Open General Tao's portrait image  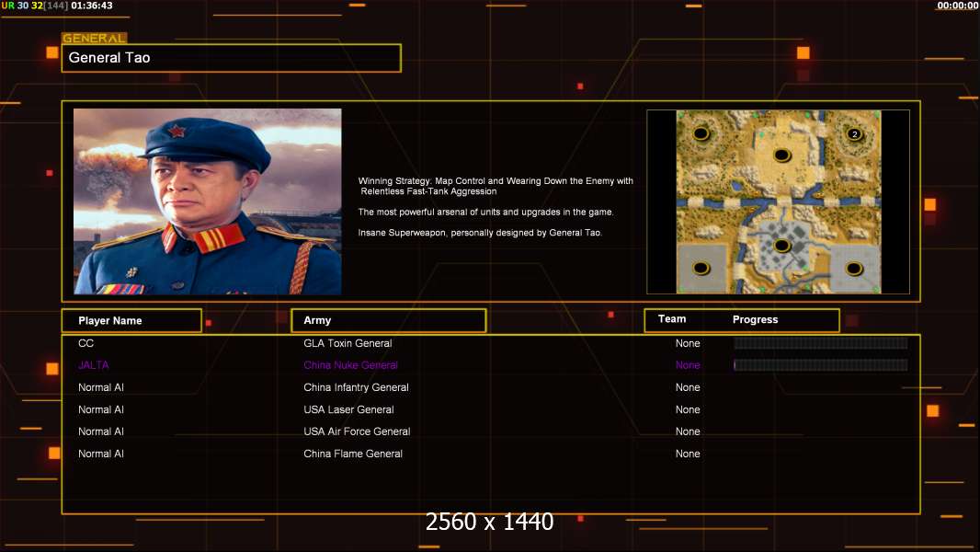(x=208, y=201)
